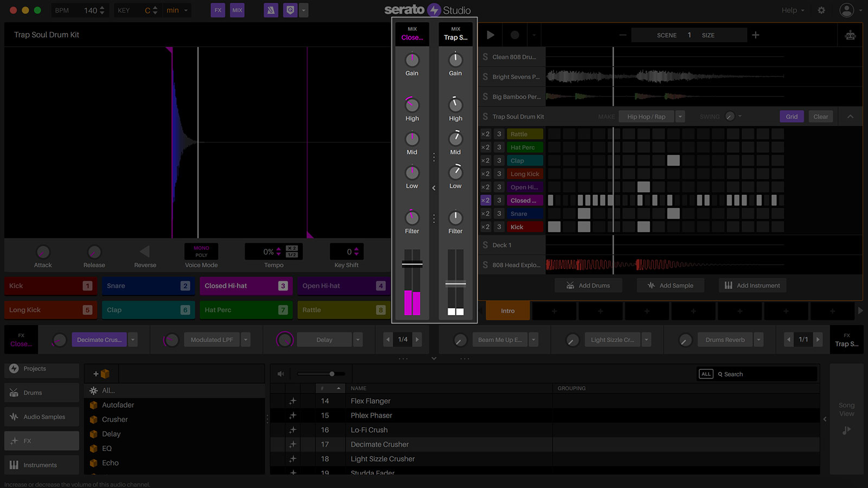Image resolution: width=868 pixels, height=488 pixels.
Task: Toggle the Mono/Poly Voice Mode switch
Action: (201, 251)
